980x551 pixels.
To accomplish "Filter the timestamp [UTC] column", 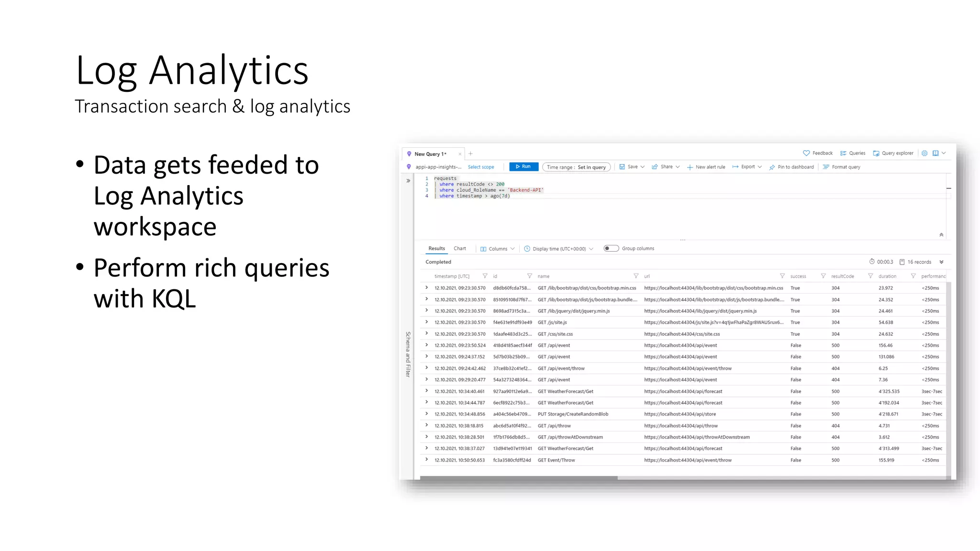I will click(485, 276).
